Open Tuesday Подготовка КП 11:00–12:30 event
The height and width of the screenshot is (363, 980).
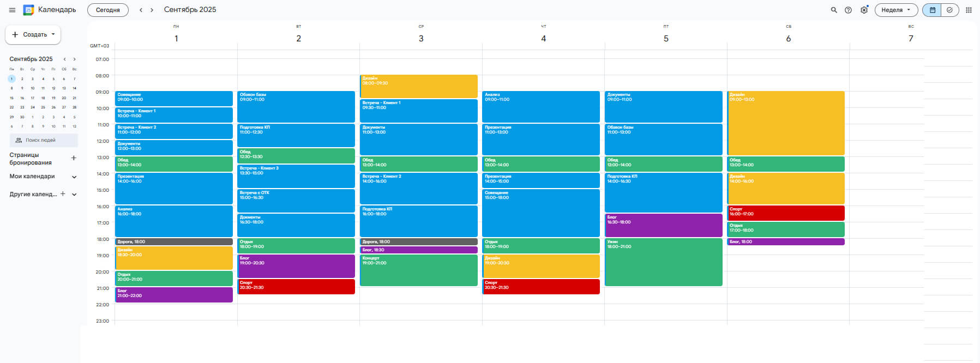(296, 135)
